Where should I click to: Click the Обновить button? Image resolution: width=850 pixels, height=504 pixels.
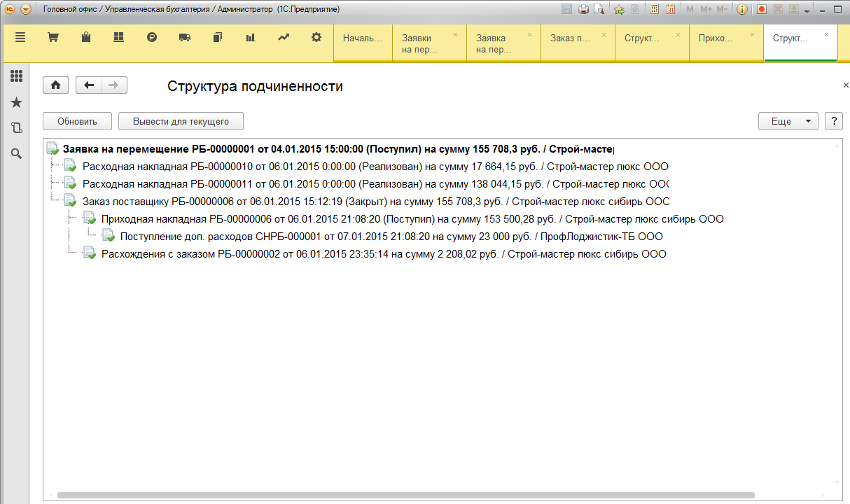pos(77,121)
